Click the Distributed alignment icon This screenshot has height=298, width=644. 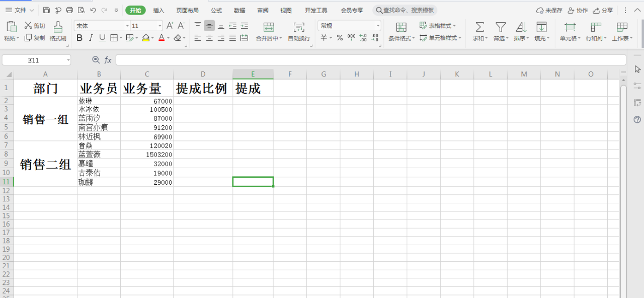(244, 38)
